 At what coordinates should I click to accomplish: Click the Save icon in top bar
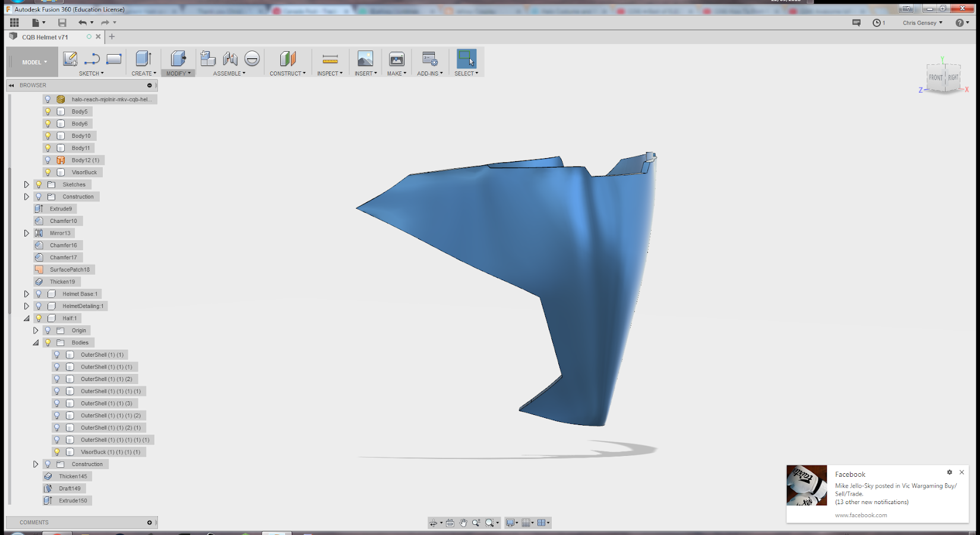pyautogui.click(x=62, y=23)
